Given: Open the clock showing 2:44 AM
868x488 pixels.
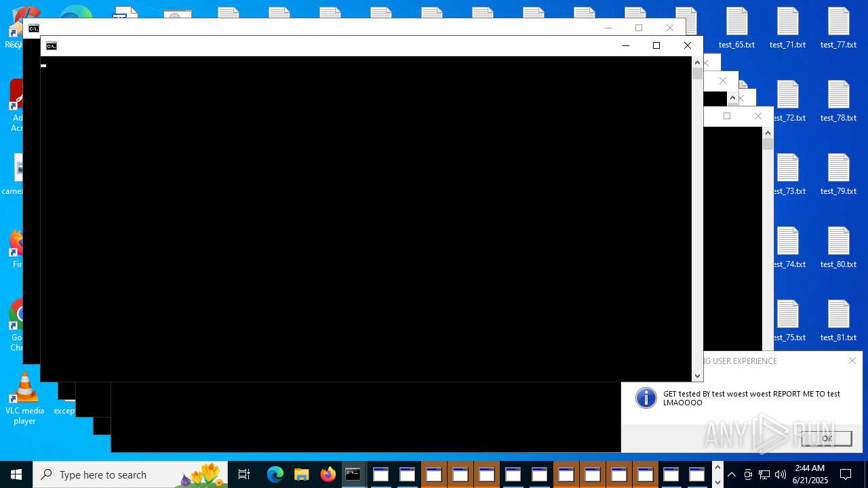Looking at the screenshot, I should pos(810,474).
